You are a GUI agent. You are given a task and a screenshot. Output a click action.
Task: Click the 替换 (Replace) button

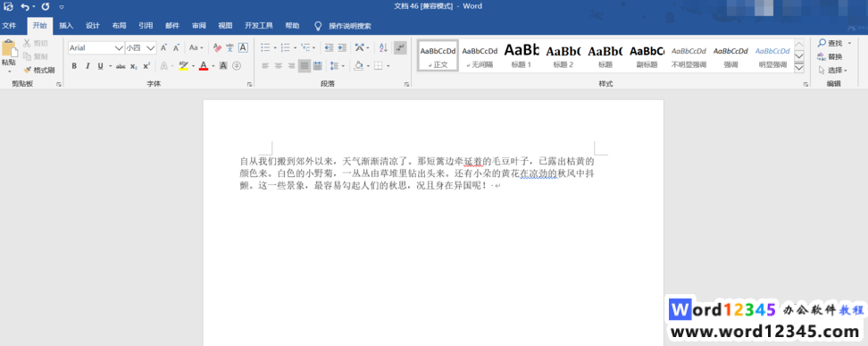(830, 56)
